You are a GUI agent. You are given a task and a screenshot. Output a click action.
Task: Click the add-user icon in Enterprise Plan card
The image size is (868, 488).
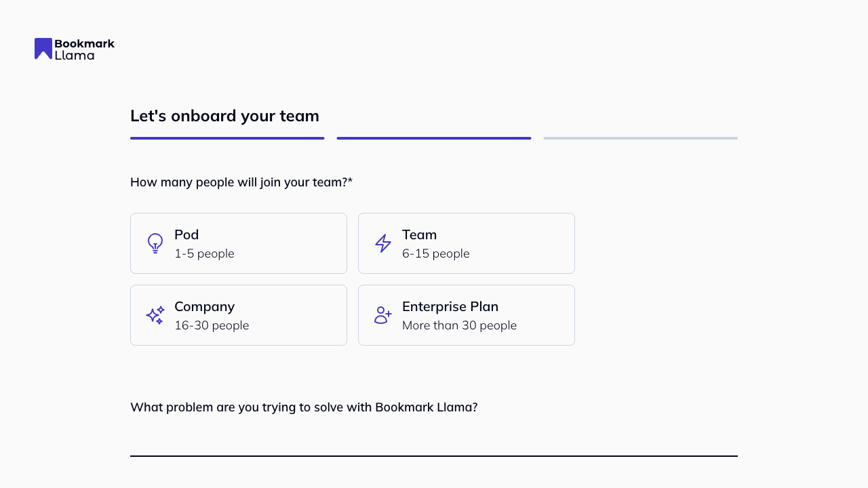pos(383,315)
